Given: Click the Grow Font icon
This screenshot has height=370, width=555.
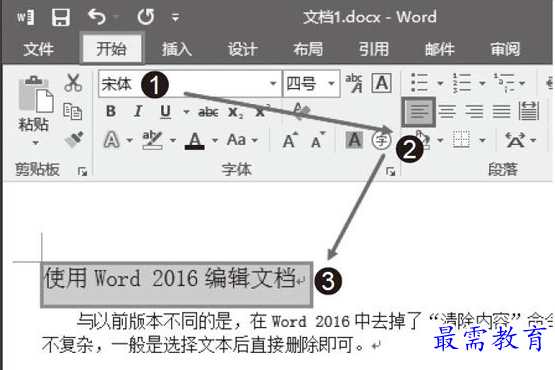Looking at the screenshot, I should point(291,140).
